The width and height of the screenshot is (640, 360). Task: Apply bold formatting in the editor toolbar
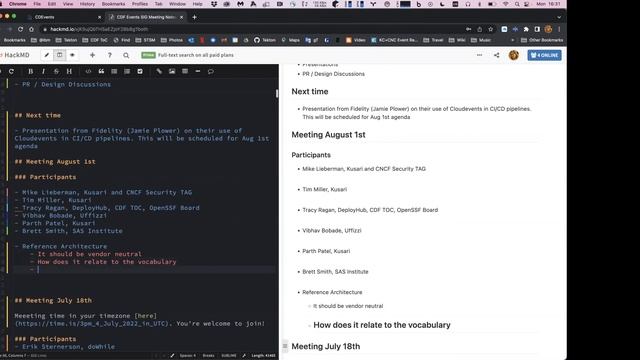click(31, 71)
